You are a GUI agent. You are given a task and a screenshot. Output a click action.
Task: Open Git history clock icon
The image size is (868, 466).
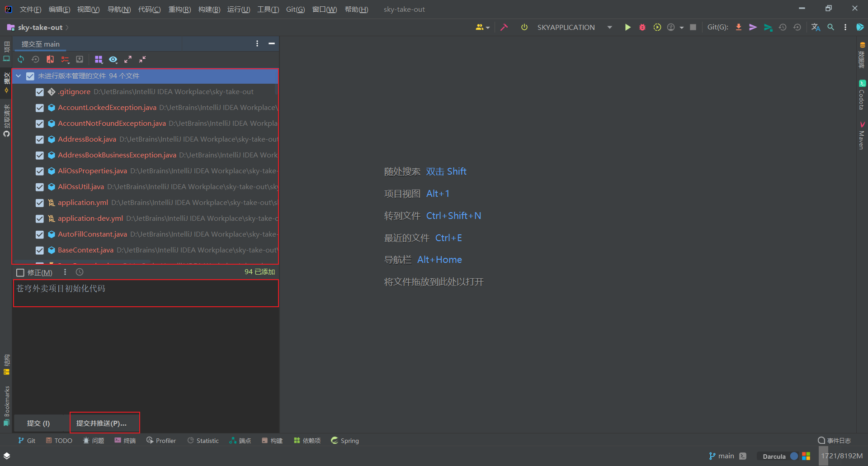783,27
